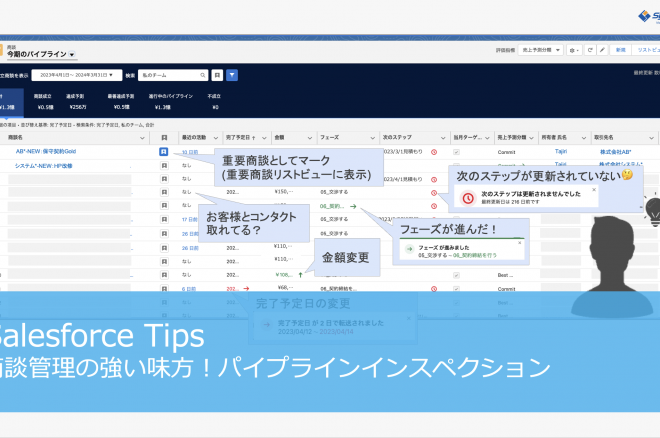This screenshot has width=660, height=438.
Task: Open the date range picker 2023年4月1日～2024年3月31日
Action: pyautogui.click(x=77, y=75)
